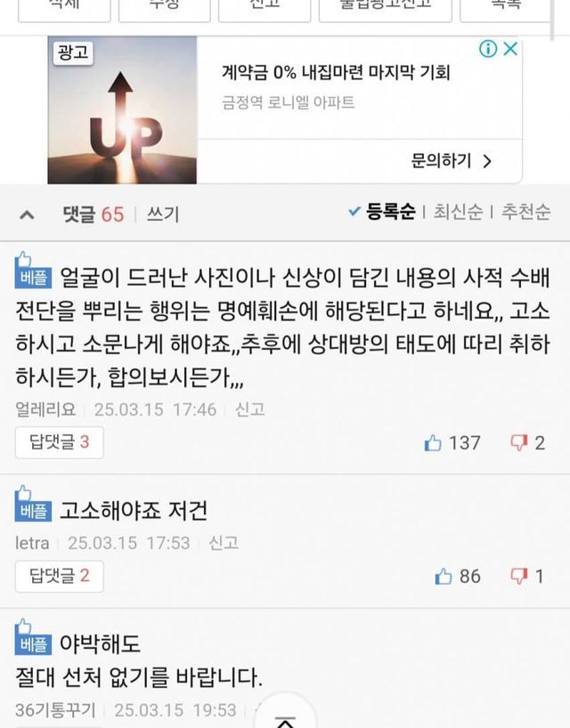Close the ad with the X icon
570x728 pixels.
pyautogui.click(x=510, y=49)
